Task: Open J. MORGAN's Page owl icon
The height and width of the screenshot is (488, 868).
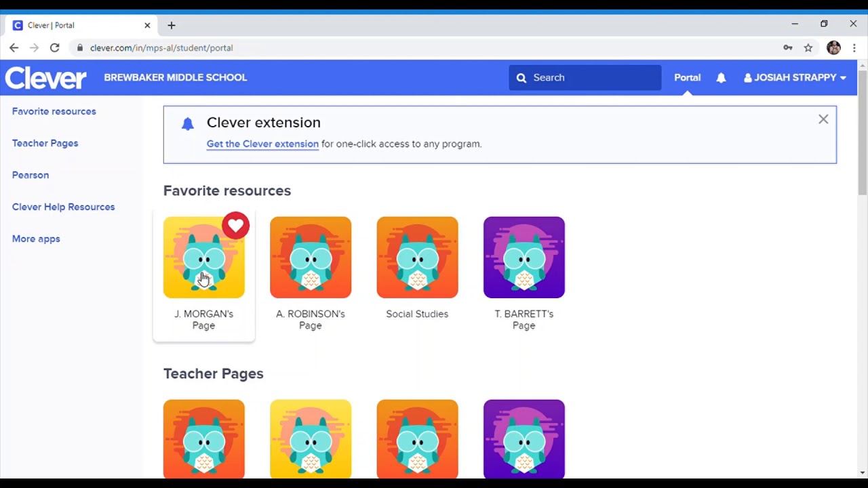Action: (203, 258)
